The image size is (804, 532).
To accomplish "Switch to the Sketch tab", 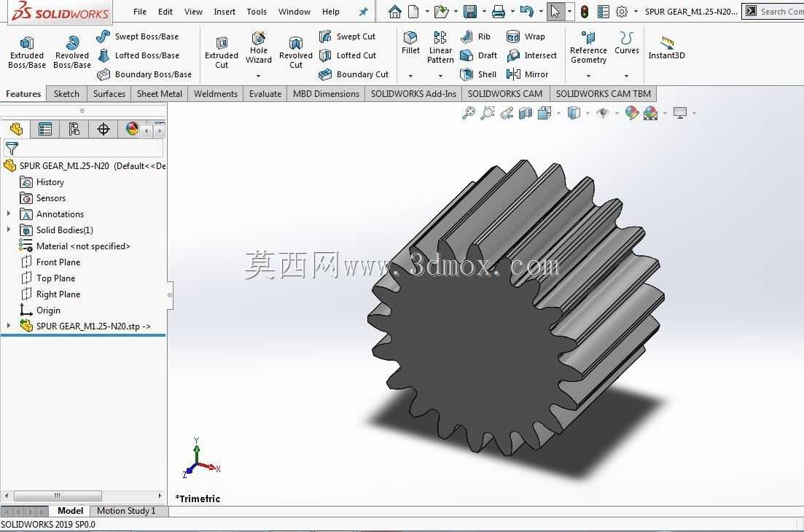I will tap(66, 94).
